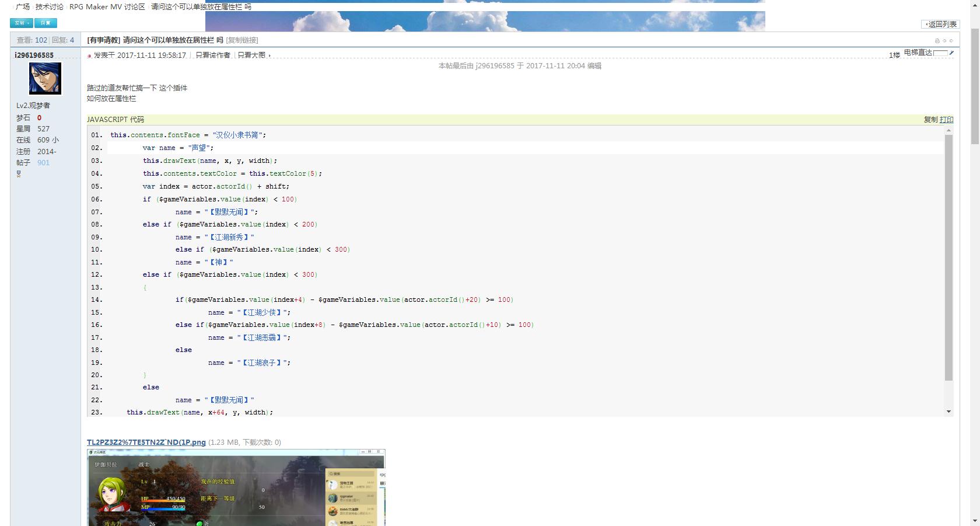
Task: Go to next thread arrow icon
Action: click(x=951, y=41)
